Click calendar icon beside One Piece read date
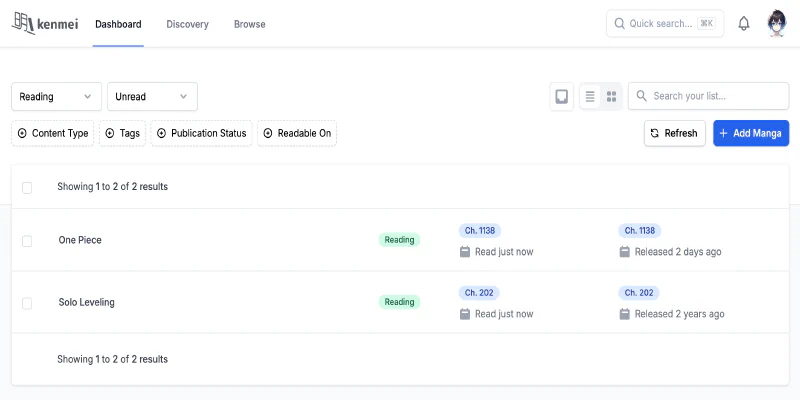Viewport: 800px width, 400px height. (x=465, y=252)
